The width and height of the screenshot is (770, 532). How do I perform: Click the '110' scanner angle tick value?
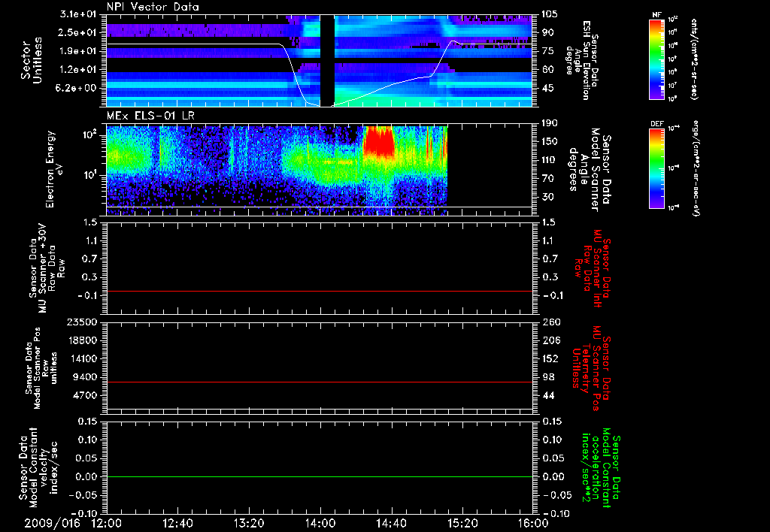[550, 160]
